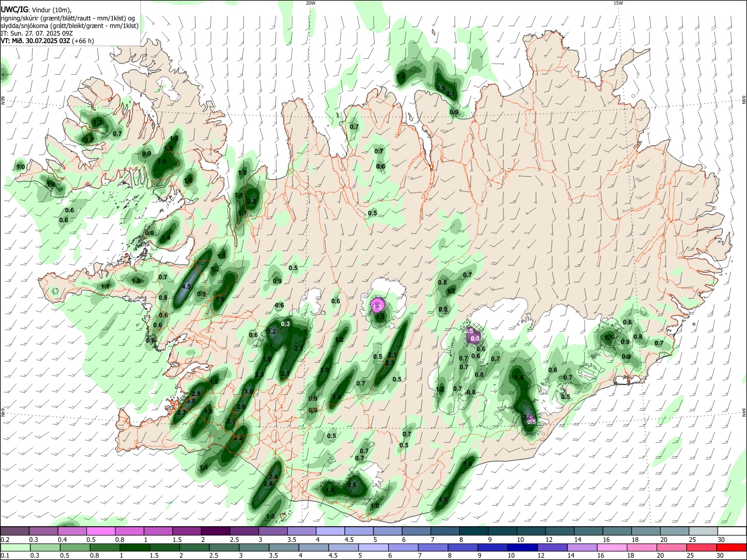Click the 66N latitude label on left edge
Screen dimensions: 747x560
click(3, 100)
